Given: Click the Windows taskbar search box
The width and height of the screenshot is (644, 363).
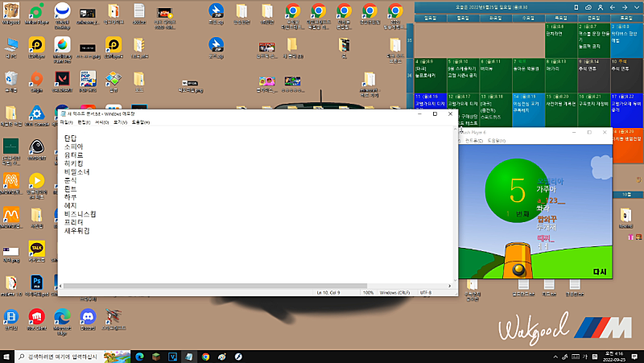Looking at the screenshot, I should pyautogui.click(x=72, y=357).
